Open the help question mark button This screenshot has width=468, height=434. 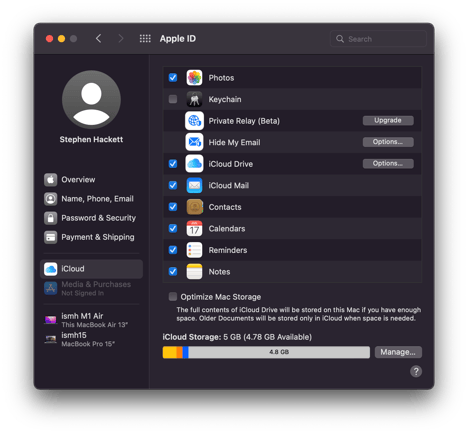click(x=416, y=371)
